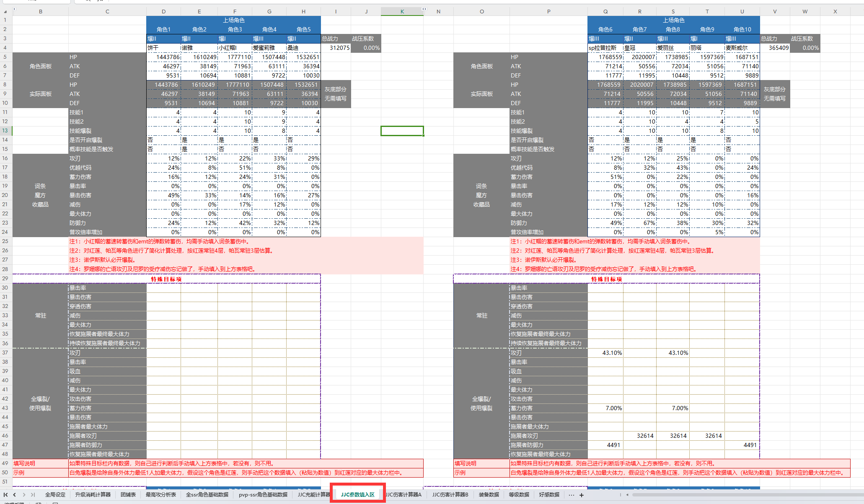Click 角色2 概率技能是否触发 cell showing 是
864x504 pixels.
199,149
